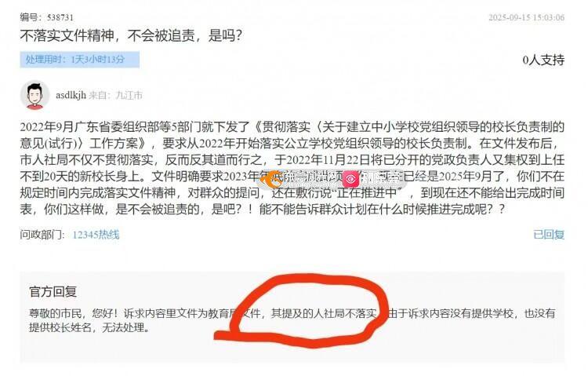Click the 来自：九江市 location text

[x=115, y=95]
